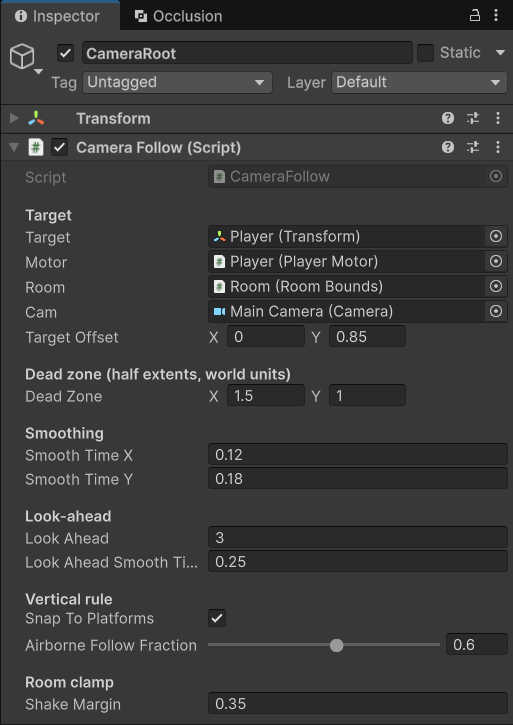
Task: Switch to the Occlusion tab
Action: [179, 16]
